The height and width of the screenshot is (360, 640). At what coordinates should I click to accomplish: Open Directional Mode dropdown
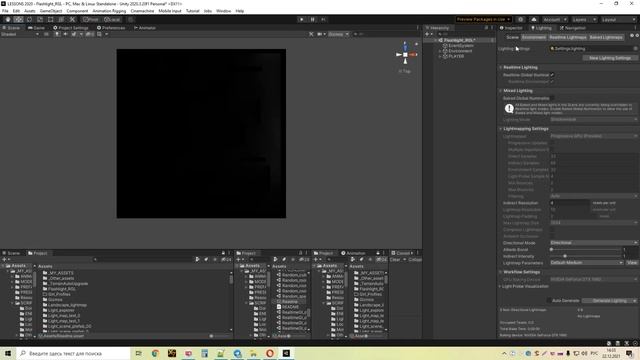click(593, 242)
